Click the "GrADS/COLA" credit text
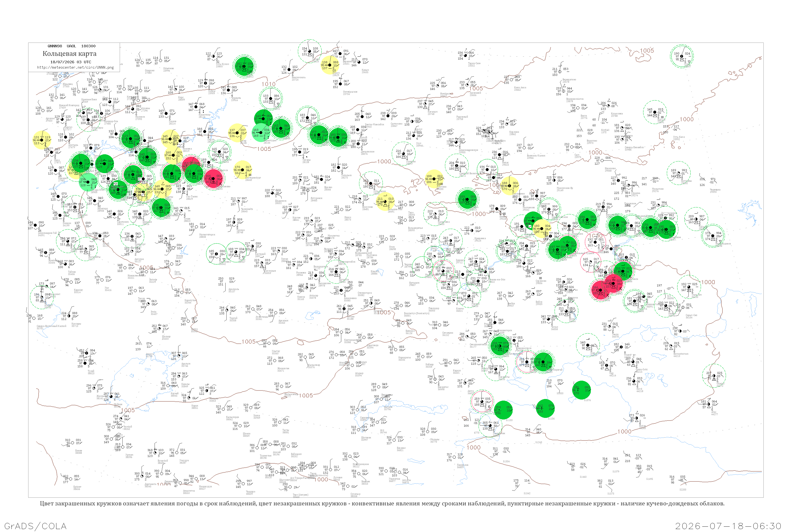The image size is (798, 532). (x=35, y=526)
